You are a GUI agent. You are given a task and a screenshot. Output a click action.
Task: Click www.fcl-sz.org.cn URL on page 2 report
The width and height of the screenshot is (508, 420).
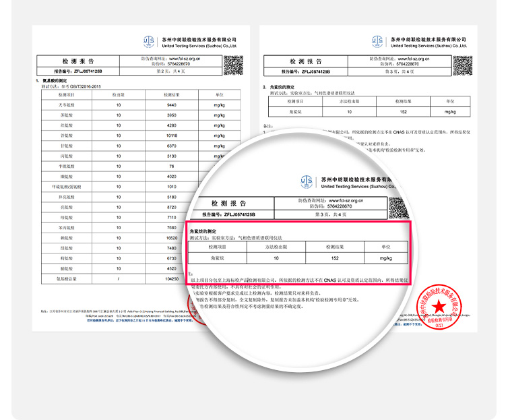coord(185,59)
